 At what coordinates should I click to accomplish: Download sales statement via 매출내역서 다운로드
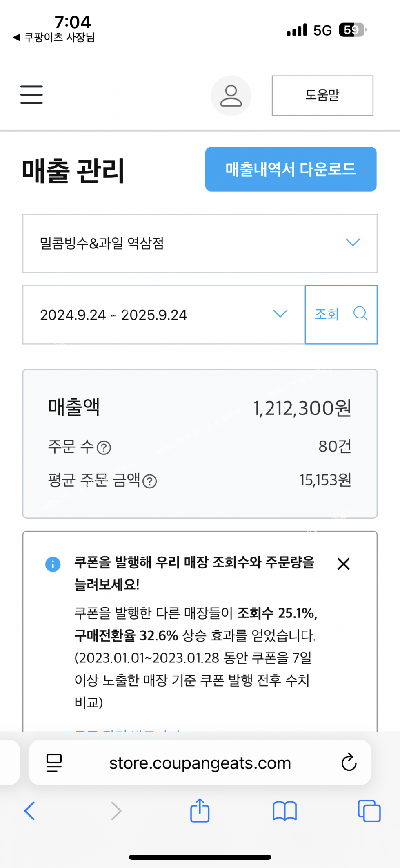pos(291,169)
